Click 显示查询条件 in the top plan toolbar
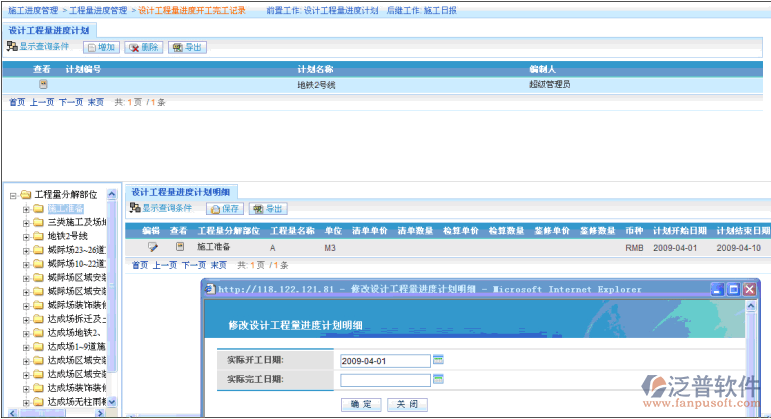The height and width of the screenshot is (419, 771). click(x=38, y=47)
